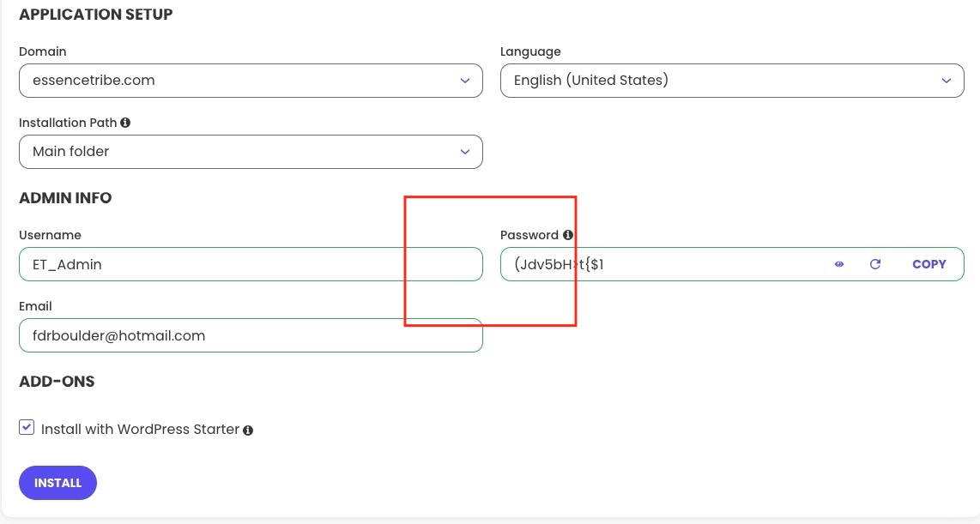Viewport: 980px width, 524px height.
Task: Click the INSTALL button
Action: point(57,483)
